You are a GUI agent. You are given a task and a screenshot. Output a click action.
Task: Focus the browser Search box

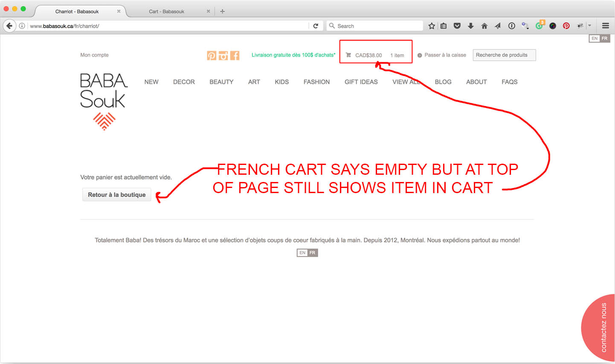pos(375,26)
